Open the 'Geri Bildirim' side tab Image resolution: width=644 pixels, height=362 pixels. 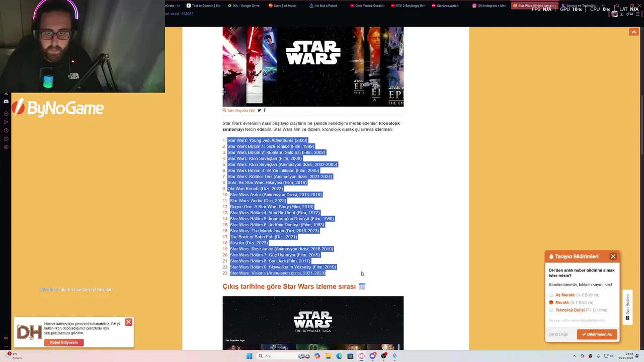pos(627,307)
